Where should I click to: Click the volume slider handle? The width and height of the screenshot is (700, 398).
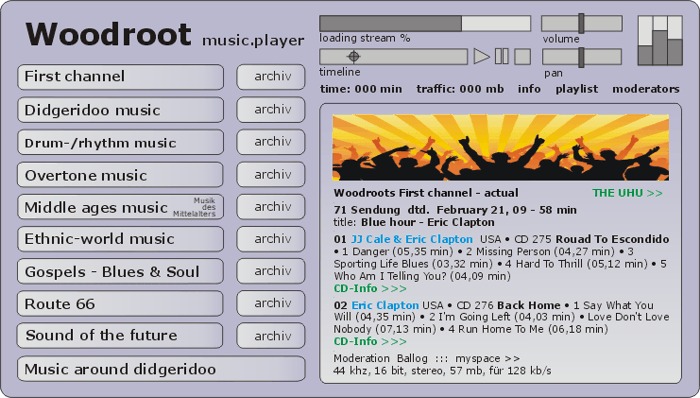click(581, 23)
